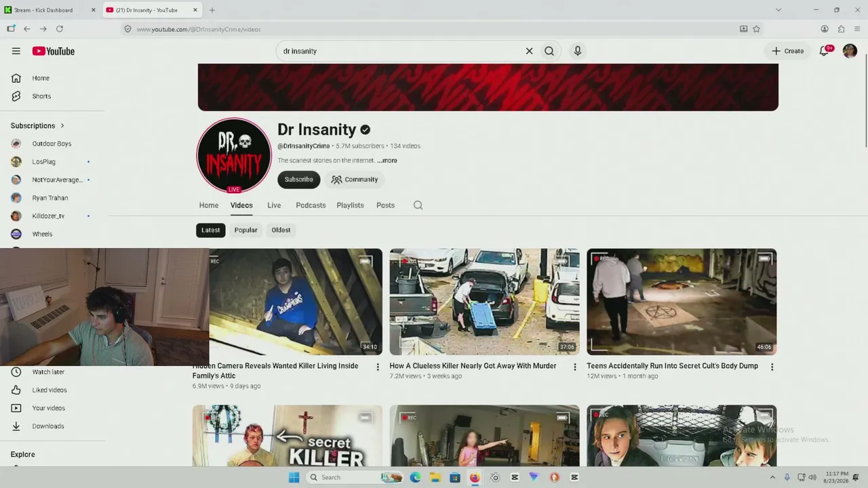Expand the Subscriptions section chevron
The height and width of the screenshot is (488, 868).
(x=62, y=125)
